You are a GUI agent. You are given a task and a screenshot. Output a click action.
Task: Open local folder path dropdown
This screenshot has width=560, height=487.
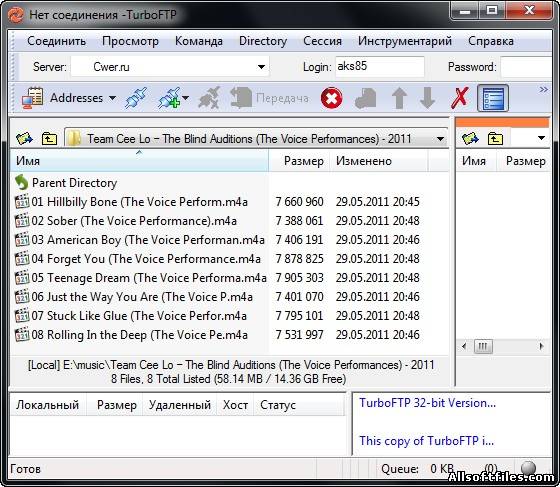pos(440,139)
